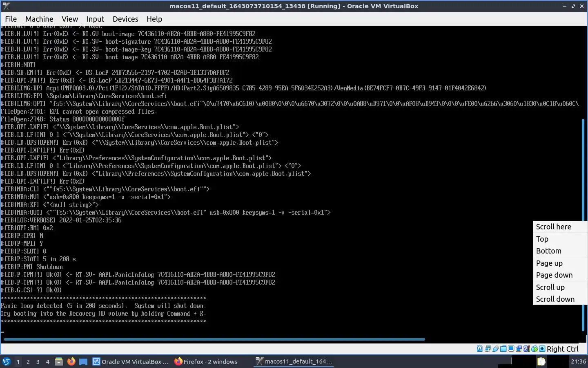The width and height of the screenshot is (588, 368).
Task: Click '[EB|P:PM] Shutdown' log line
Action: pyautogui.click(x=32, y=267)
